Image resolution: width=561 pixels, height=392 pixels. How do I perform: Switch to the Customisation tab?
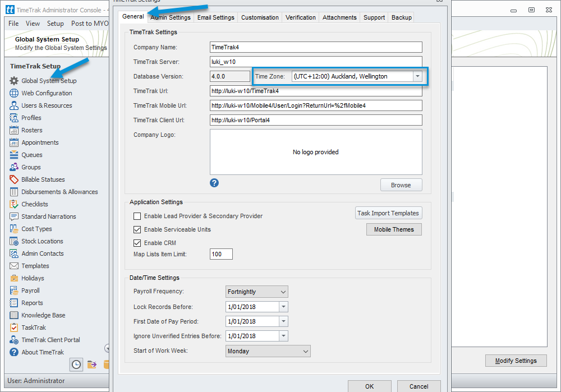[x=260, y=17]
